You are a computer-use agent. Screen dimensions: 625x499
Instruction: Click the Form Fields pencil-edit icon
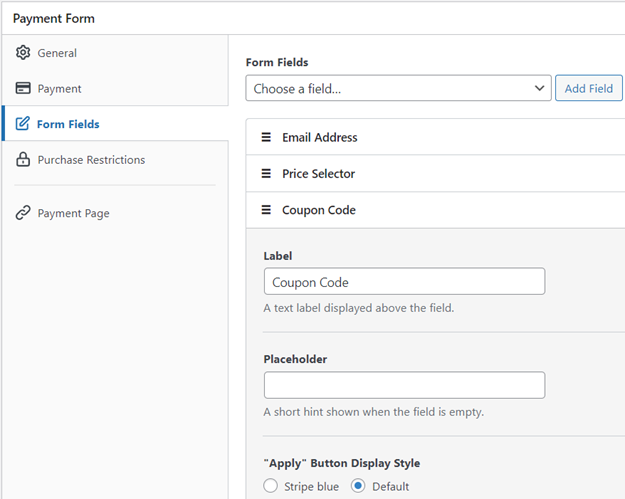[23, 124]
